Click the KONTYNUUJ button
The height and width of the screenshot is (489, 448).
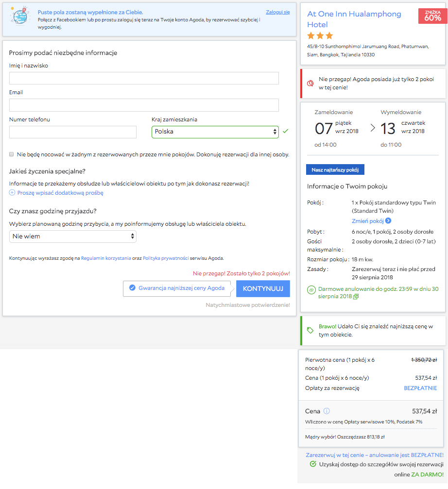(x=263, y=288)
